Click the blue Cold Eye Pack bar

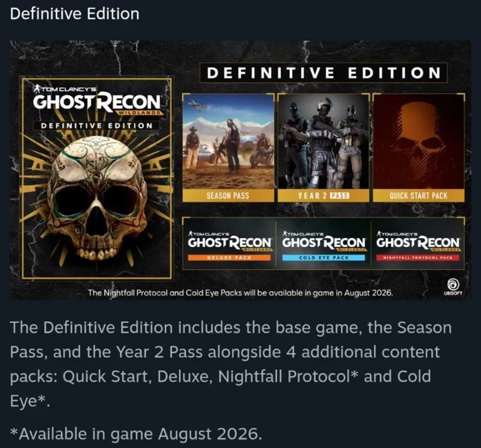click(x=323, y=257)
